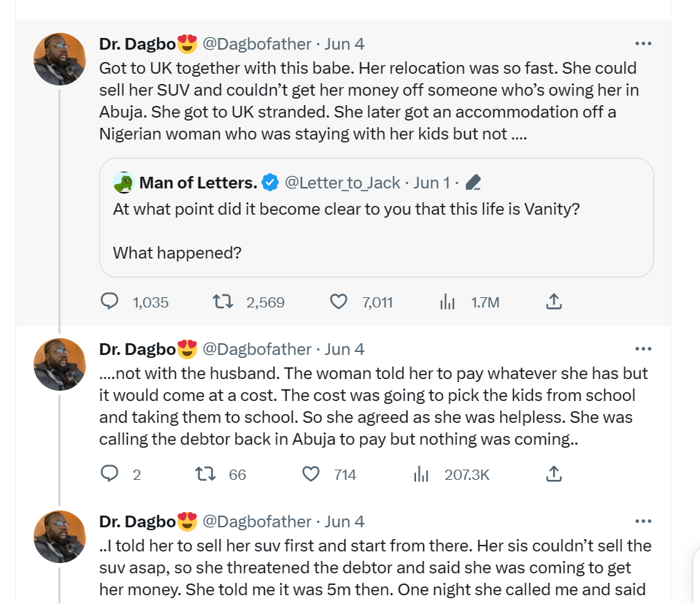Reply to the second tweet
The height and width of the screenshot is (604, 700).
tap(109, 473)
